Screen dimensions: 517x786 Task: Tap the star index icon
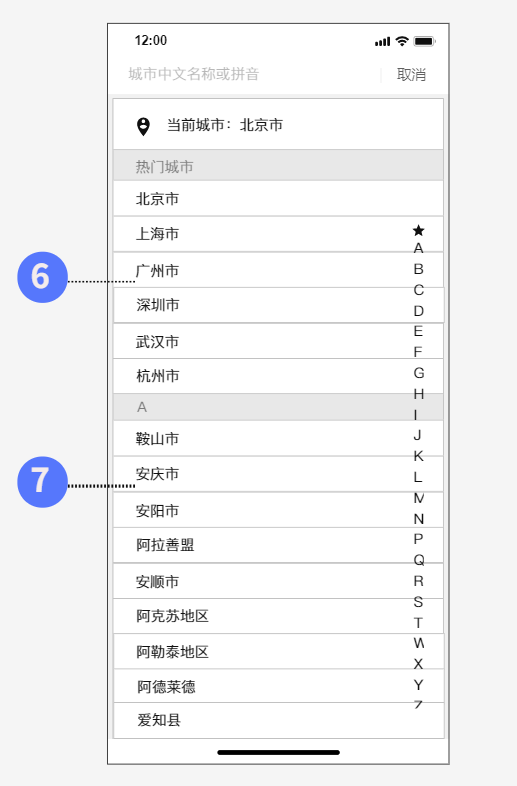point(418,231)
